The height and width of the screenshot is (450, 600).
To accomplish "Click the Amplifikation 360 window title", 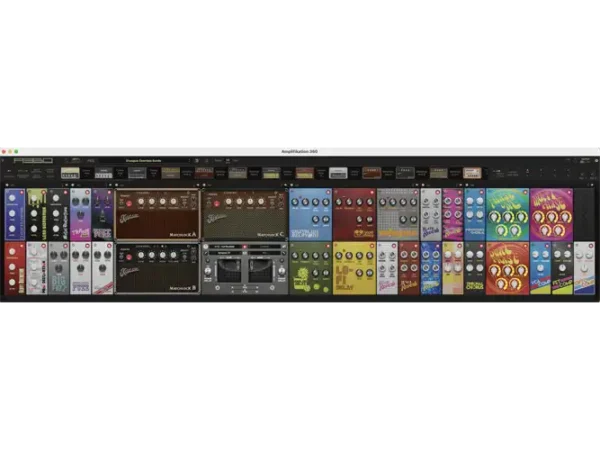I will [x=300, y=152].
